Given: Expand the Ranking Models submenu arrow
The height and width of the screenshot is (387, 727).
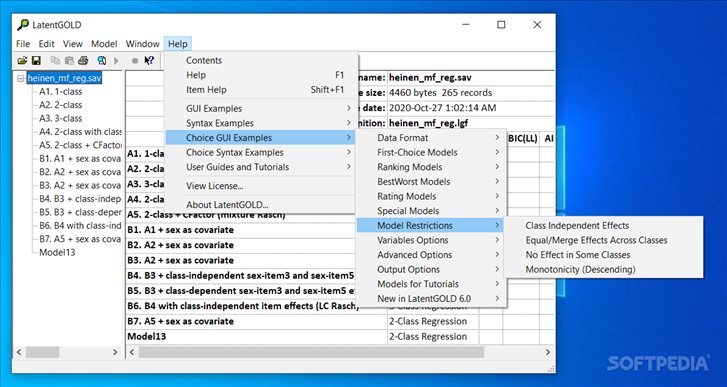Looking at the screenshot, I should click(x=497, y=167).
